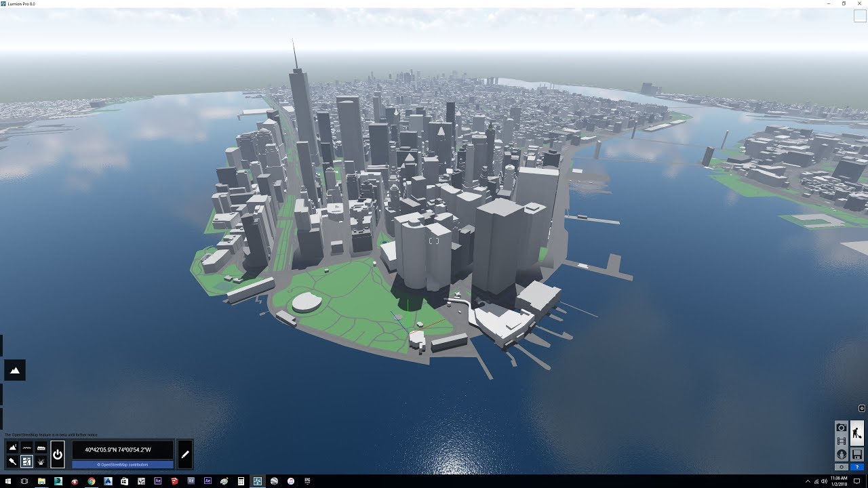The width and height of the screenshot is (868, 488).
Task: Toggle the OpenStreetMap power button
Action: 58,454
